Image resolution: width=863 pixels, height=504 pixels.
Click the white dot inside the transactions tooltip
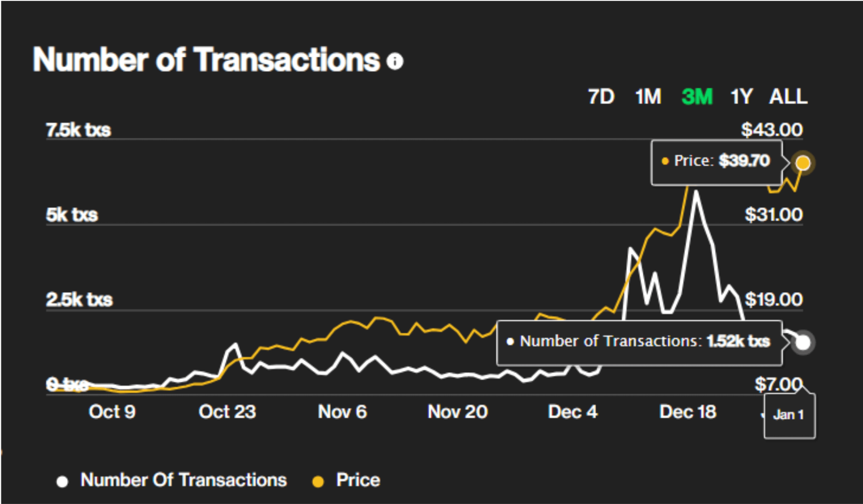[510, 341]
